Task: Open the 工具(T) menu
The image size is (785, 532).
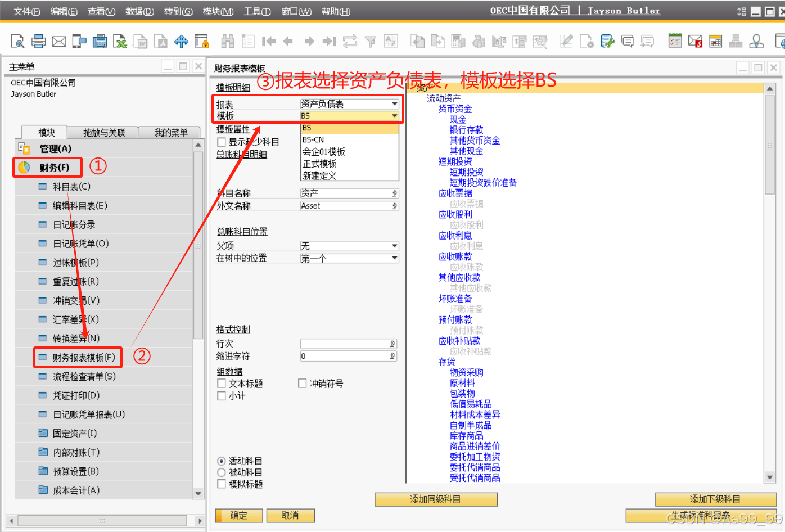Action: 257,11
